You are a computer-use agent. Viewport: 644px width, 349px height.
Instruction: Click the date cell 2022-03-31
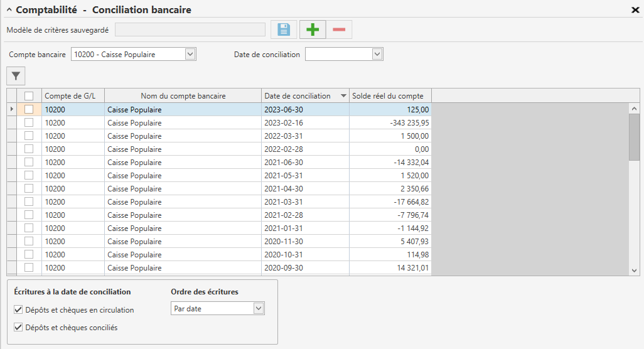pos(305,136)
